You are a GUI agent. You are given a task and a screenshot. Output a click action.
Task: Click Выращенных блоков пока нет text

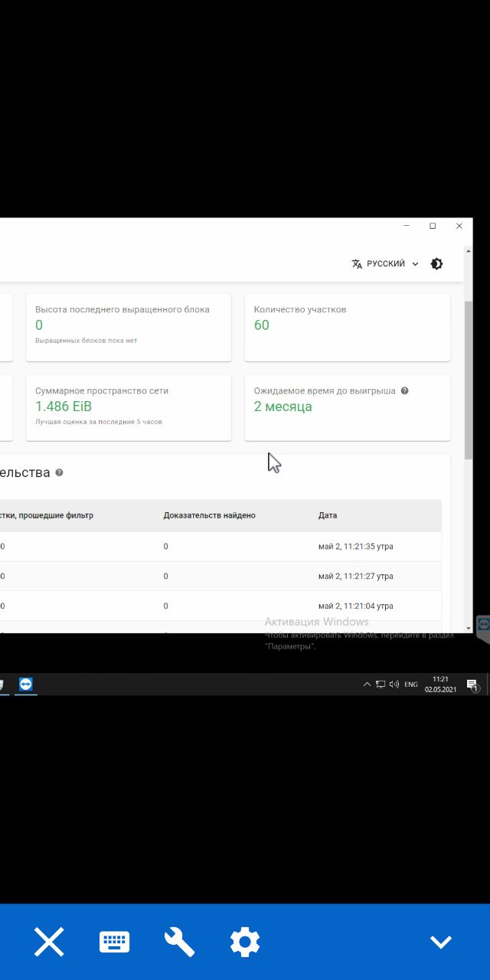[87, 340]
